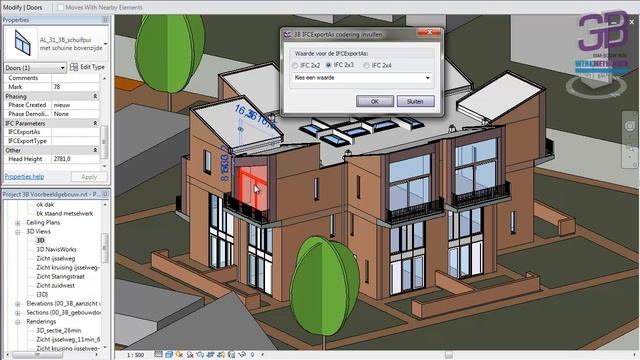This screenshot has width=640, height=360.
Task: Collapse the Renderings tree node
Action: [x=18, y=322]
